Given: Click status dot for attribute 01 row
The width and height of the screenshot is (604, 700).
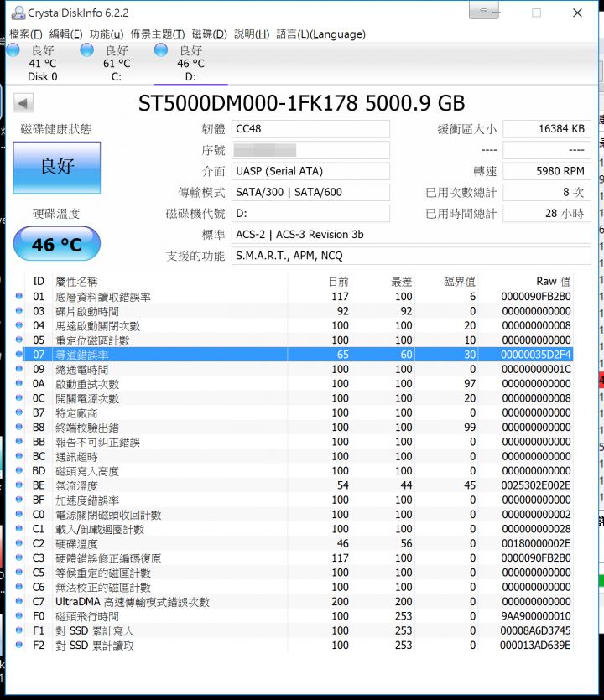Looking at the screenshot, I should coord(18,296).
